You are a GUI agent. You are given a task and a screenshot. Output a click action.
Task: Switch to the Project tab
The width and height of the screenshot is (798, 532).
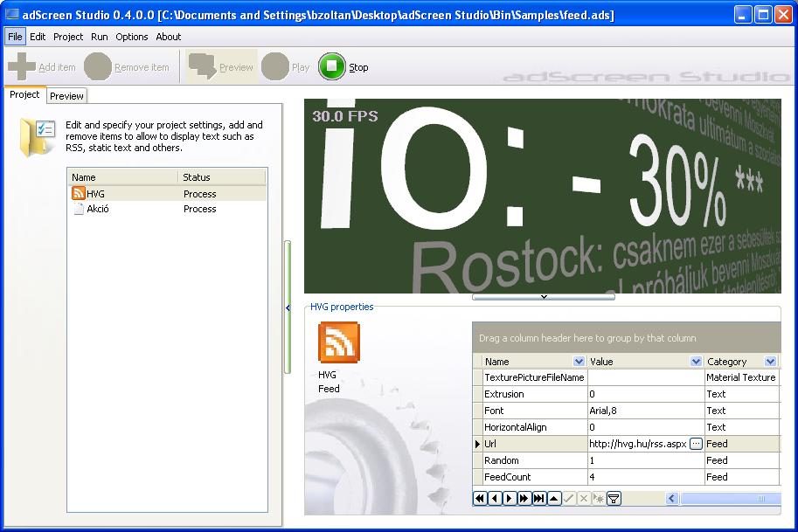[x=24, y=94]
